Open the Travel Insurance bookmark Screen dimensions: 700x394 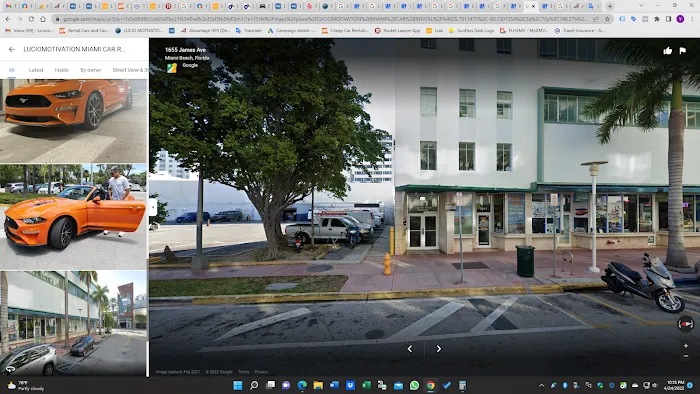coord(579,31)
